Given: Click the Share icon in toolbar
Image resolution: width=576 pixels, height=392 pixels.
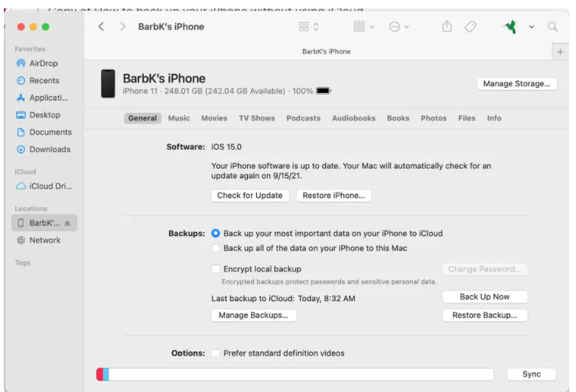Looking at the screenshot, I should 447,27.
